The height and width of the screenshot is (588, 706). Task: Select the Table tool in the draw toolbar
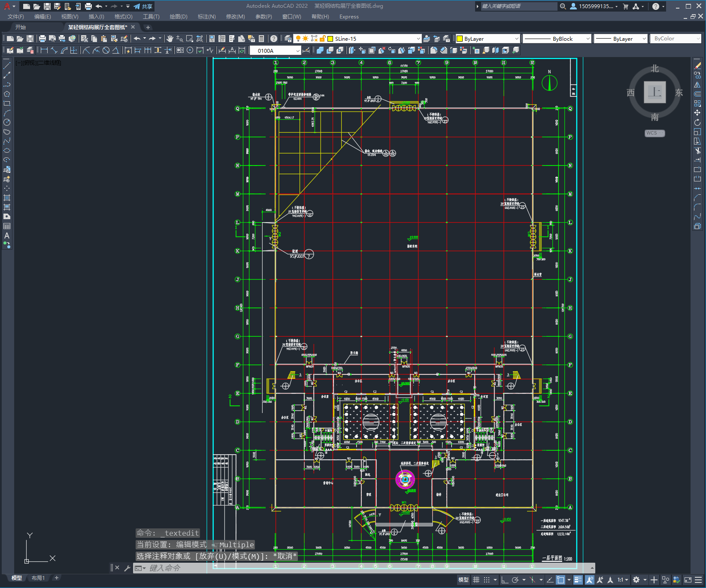pyautogui.click(x=7, y=226)
